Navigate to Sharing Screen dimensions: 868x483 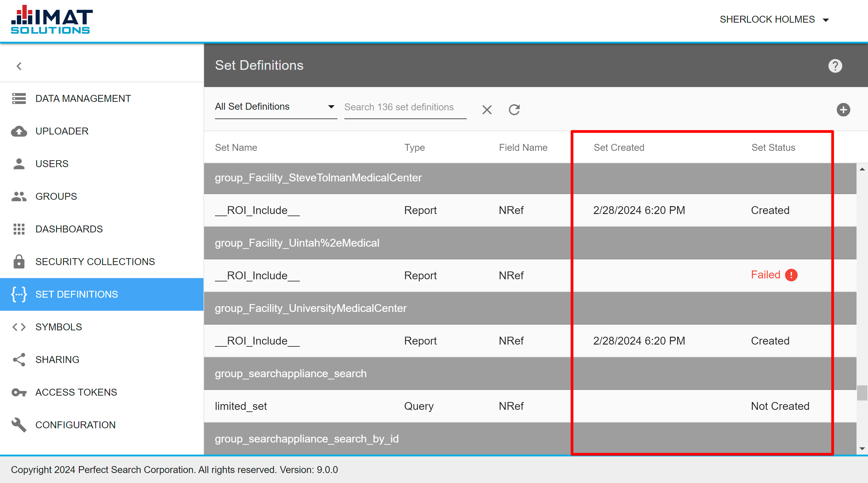102,360
